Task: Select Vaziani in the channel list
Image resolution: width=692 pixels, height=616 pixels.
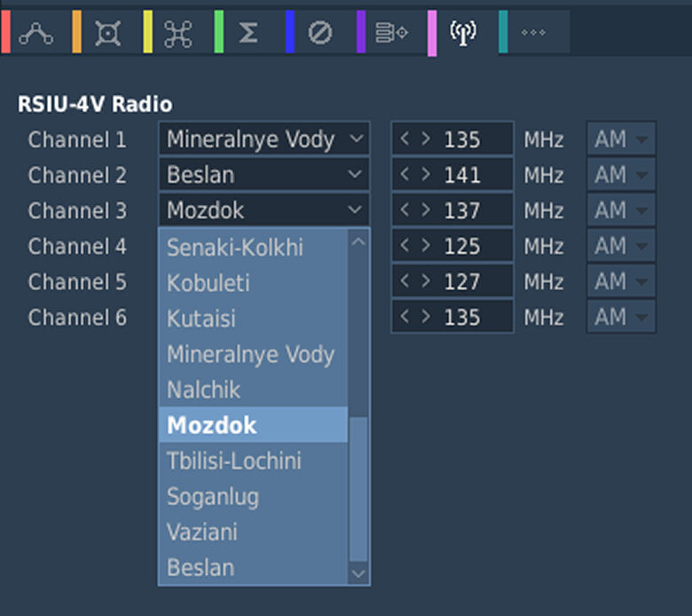Action: coord(201,532)
